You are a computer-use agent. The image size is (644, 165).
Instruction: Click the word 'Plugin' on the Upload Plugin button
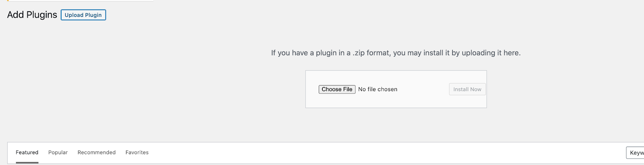click(x=93, y=15)
